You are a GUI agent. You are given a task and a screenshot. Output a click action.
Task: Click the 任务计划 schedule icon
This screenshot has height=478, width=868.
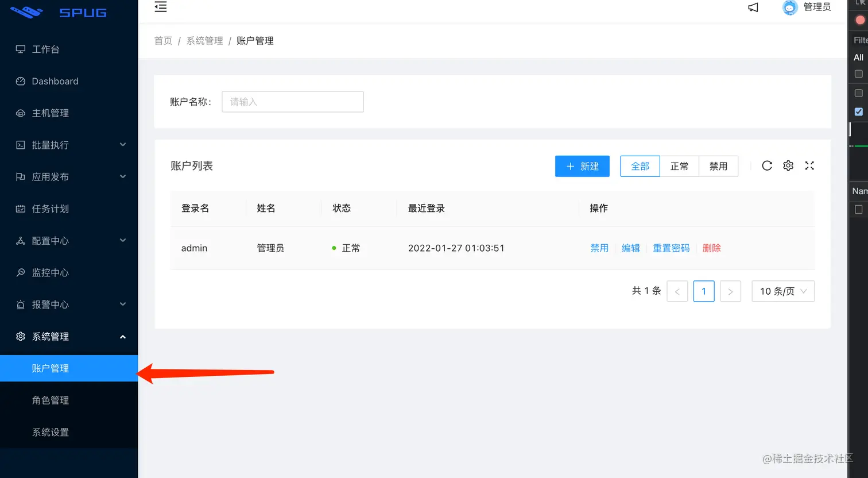pyautogui.click(x=21, y=209)
